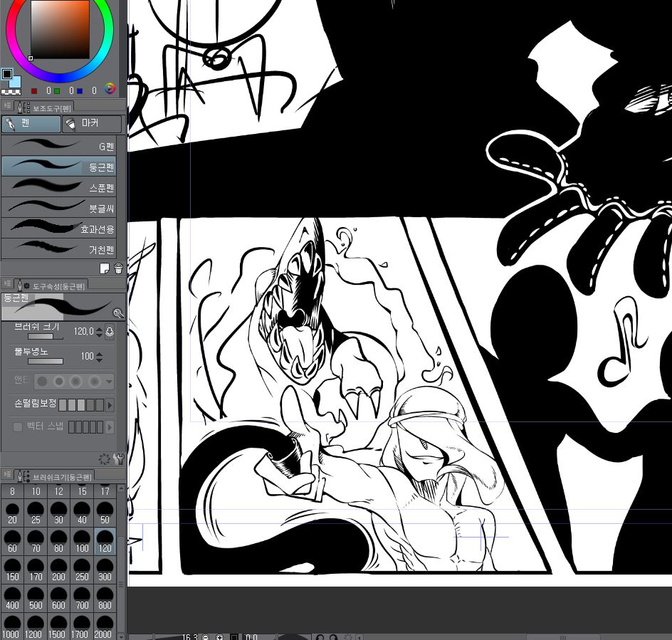Pick the brush size 60 preset
This screenshot has height=640, width=672.
click(12, 542)
